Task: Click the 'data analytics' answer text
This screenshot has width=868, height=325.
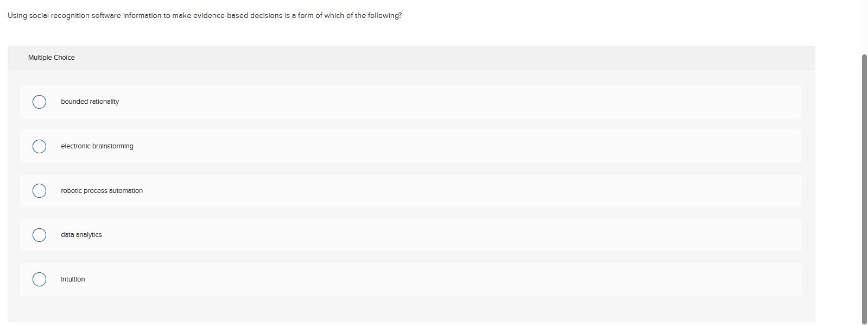Action: coord(81,235)
